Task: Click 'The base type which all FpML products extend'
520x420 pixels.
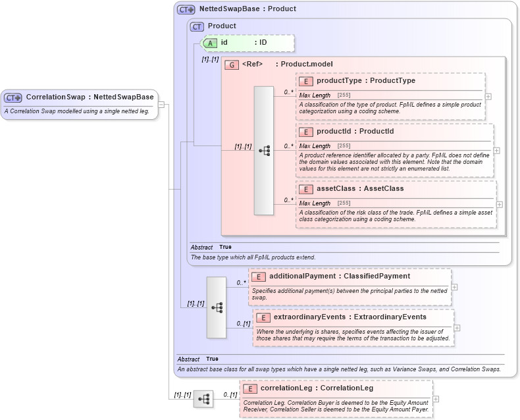Action: 253,257
